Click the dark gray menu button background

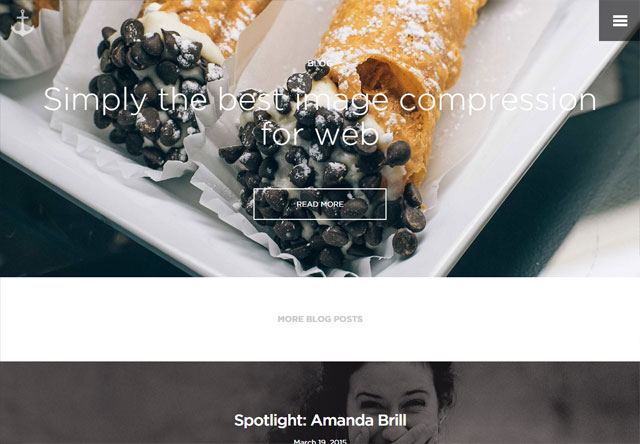619,20
